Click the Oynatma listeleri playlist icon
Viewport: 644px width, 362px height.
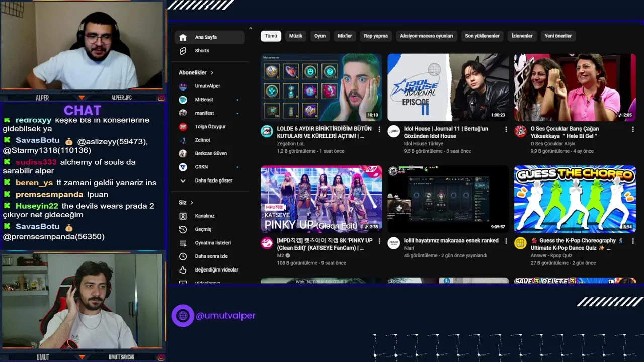pos(183,243)
